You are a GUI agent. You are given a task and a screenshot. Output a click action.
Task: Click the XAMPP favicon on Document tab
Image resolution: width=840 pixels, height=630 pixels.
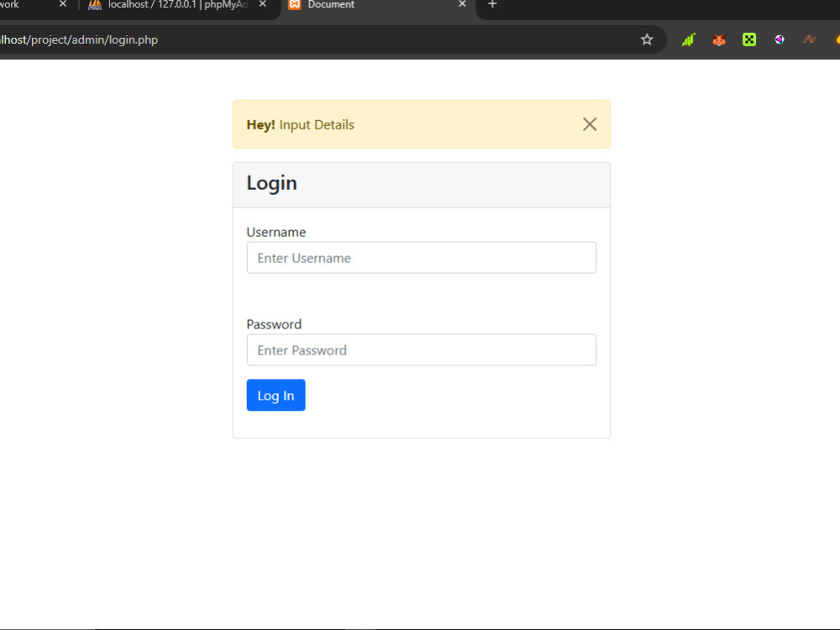[294, 4]
